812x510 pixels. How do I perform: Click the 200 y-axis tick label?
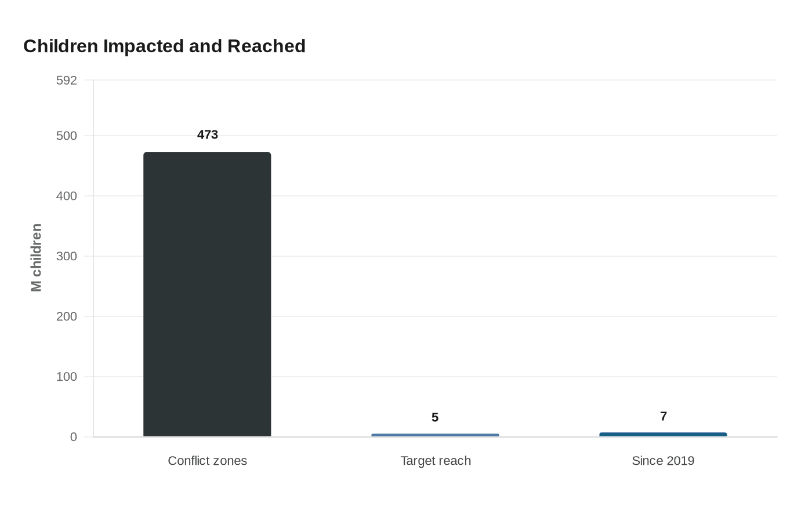coord(67,316)
